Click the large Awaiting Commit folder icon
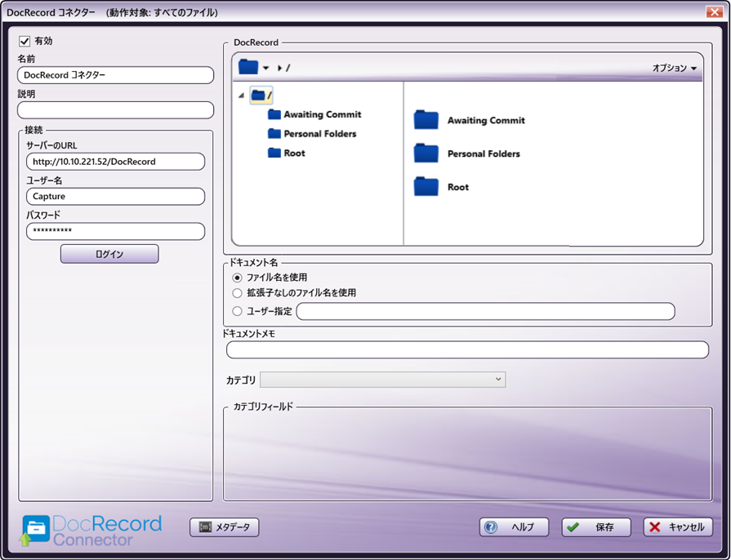The width and height of the screenshot is (731, 560). click(426, 120)
